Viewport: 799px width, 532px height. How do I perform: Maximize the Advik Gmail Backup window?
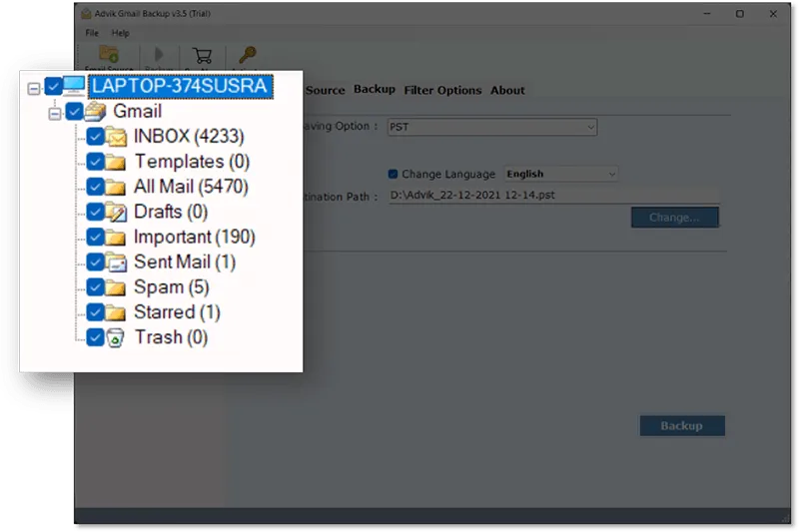740,14
